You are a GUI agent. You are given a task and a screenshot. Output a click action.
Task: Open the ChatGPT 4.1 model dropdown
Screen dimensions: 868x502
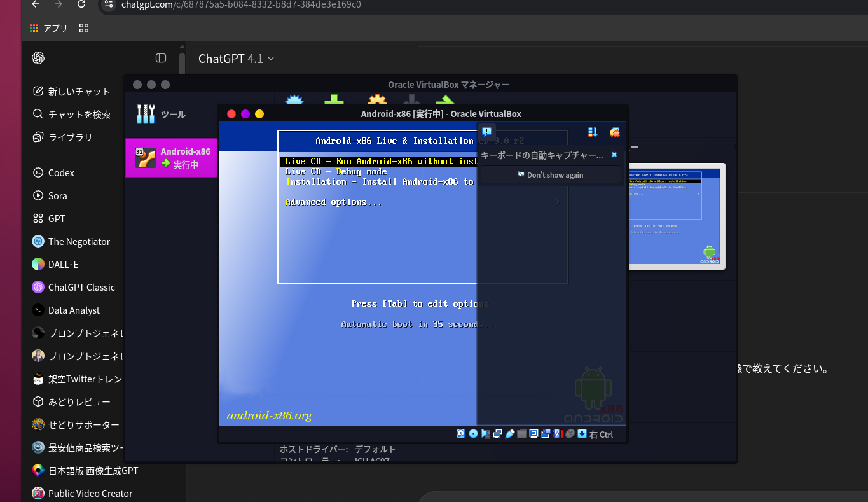coord(236,59)
